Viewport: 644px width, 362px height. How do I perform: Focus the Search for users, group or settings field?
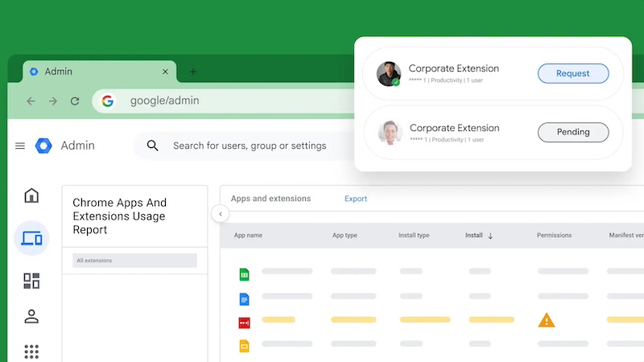pos(250,146)
